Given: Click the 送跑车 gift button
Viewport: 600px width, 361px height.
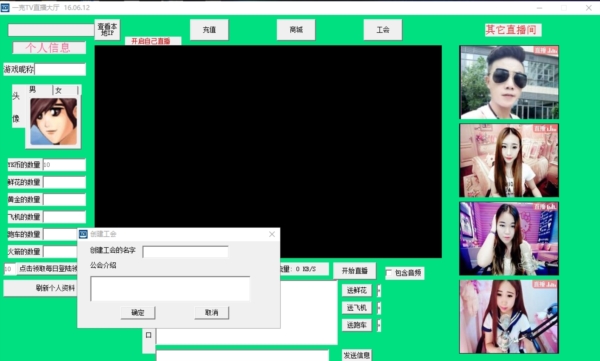Looking at the screenshot, I should [x=357, y=325].
